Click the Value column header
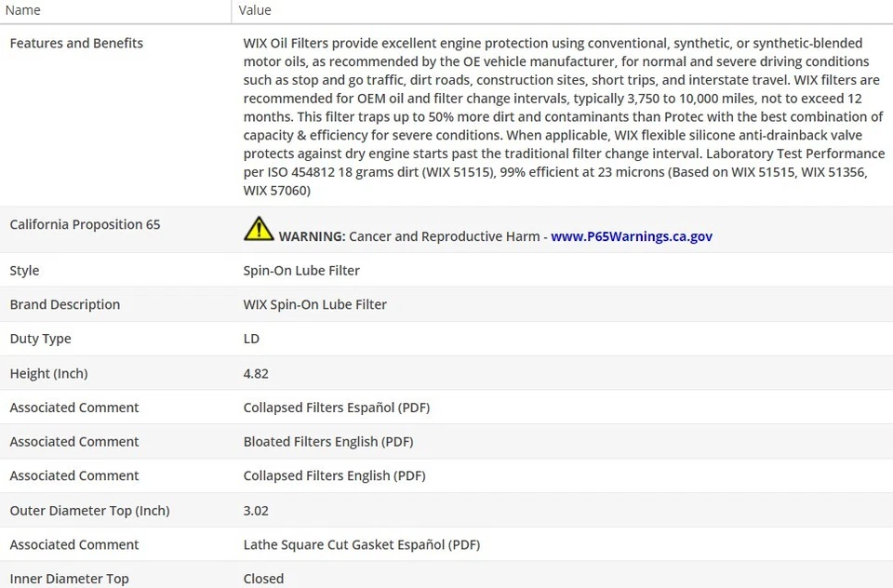 point(255,10)
